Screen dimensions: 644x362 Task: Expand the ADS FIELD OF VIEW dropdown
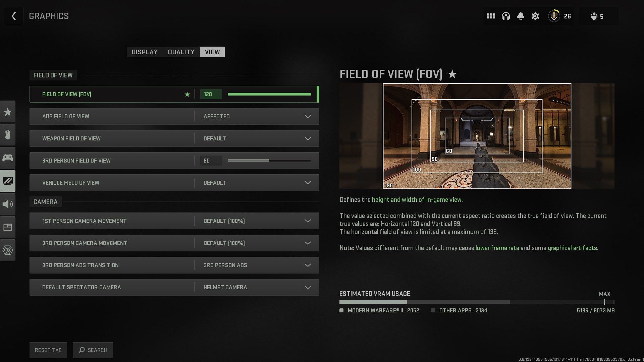(308, 116)
